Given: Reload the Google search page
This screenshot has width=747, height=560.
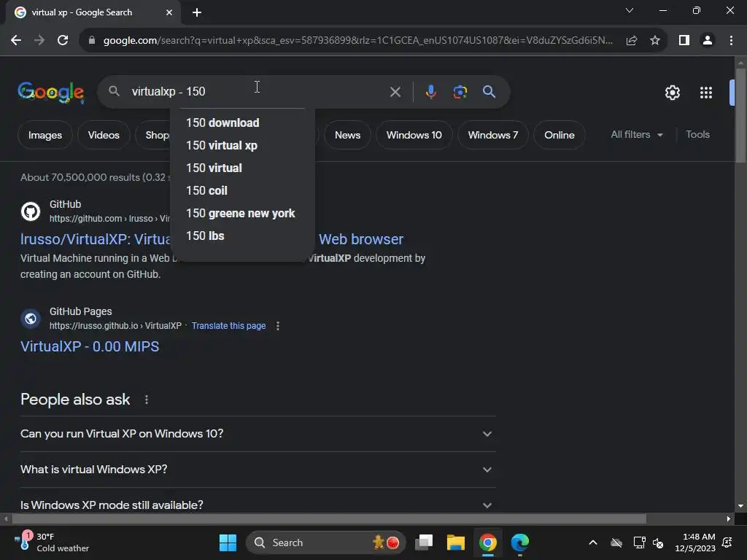Looking at the screenshot, I should point(63,41).
